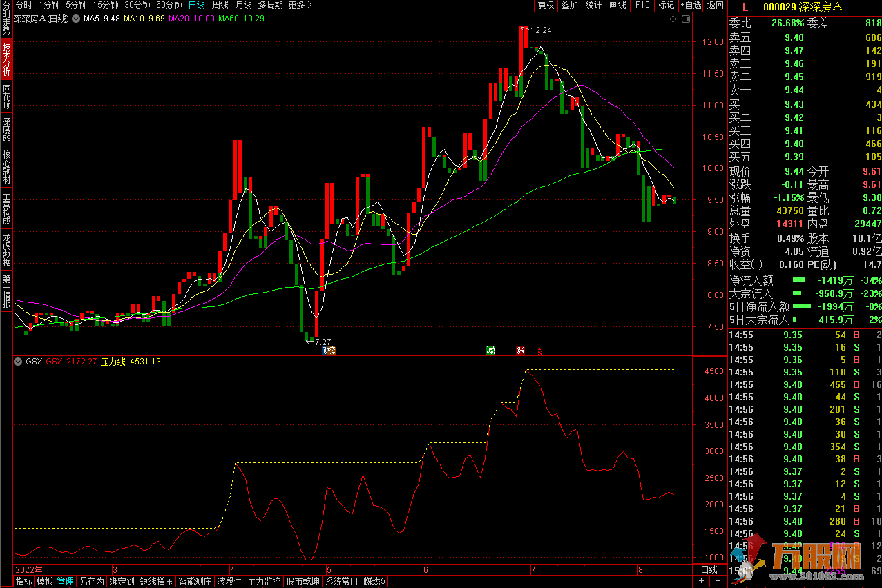Select the 日线 tab in the top bar

point(197,5)
